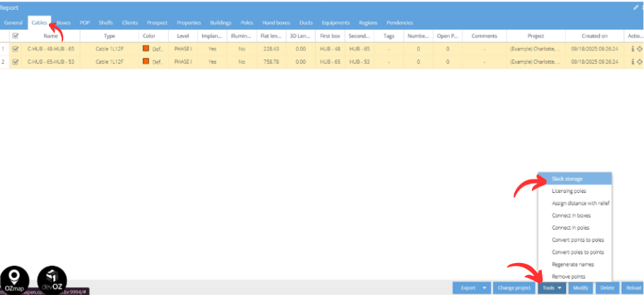
Task: Choose Remove points menu entry
Action: pos(575,277)
